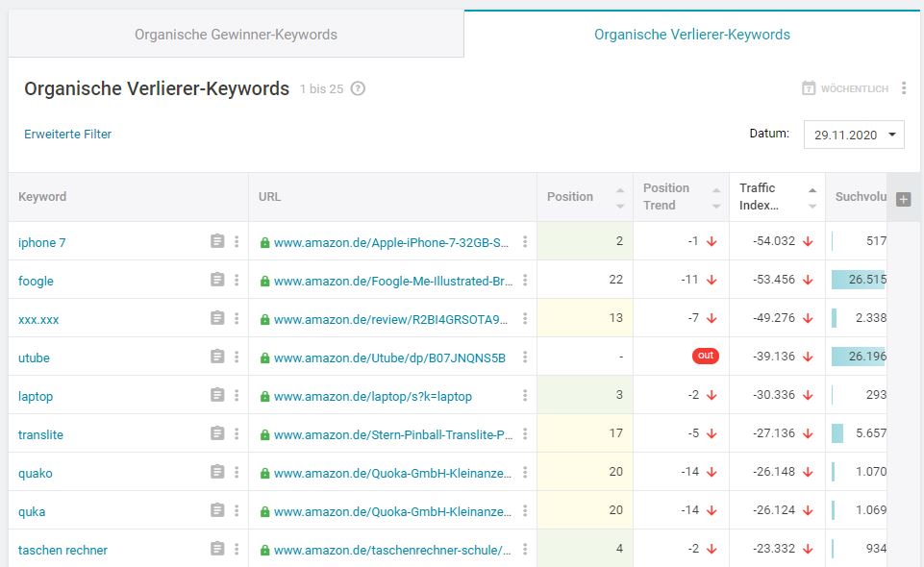Open amazon.de Foogle-Me-Illustrated URL
924x567 pixels.
pos(393,281)
